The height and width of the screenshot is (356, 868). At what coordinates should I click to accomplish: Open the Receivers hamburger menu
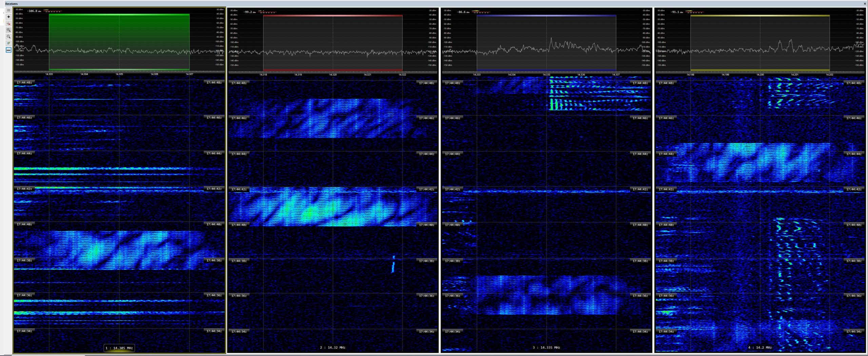[x=9, y=11]
